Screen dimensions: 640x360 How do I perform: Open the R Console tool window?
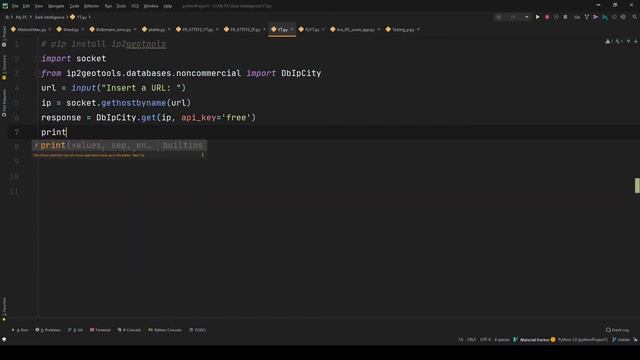click(129, 330)
